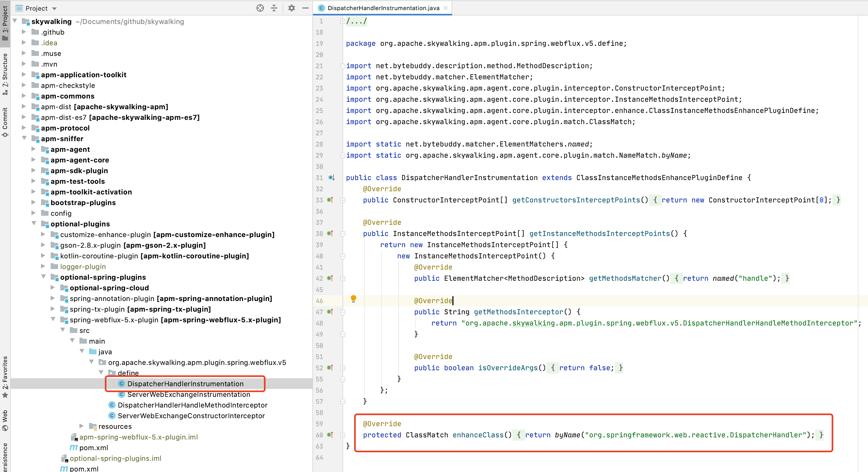Click override gutter icon on line 33

click(x=330, y=200)
